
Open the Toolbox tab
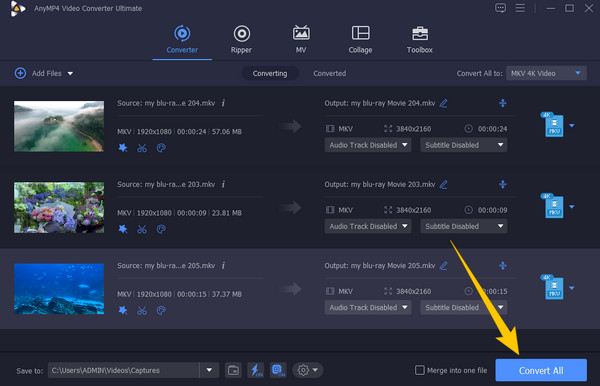(420, 39)
